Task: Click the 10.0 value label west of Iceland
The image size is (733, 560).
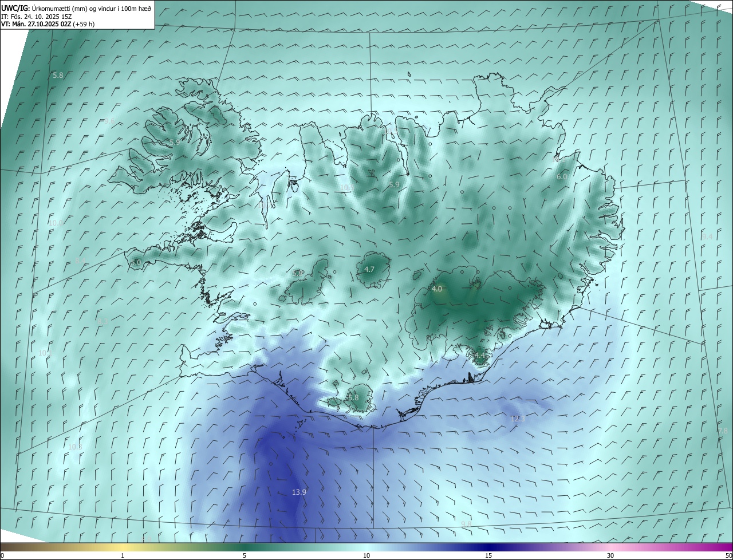Action: pos(56,223)
